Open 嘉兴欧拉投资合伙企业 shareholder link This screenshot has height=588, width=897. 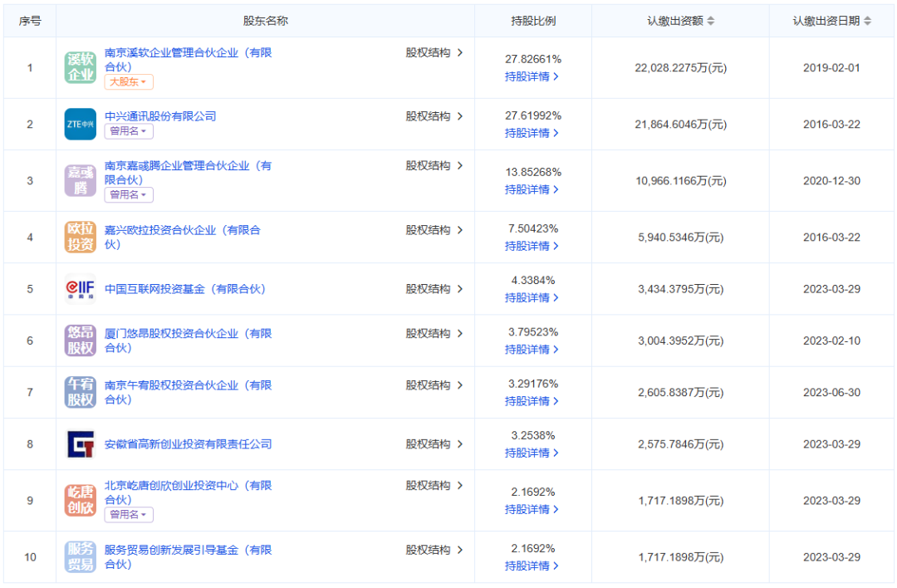point(183,237)
